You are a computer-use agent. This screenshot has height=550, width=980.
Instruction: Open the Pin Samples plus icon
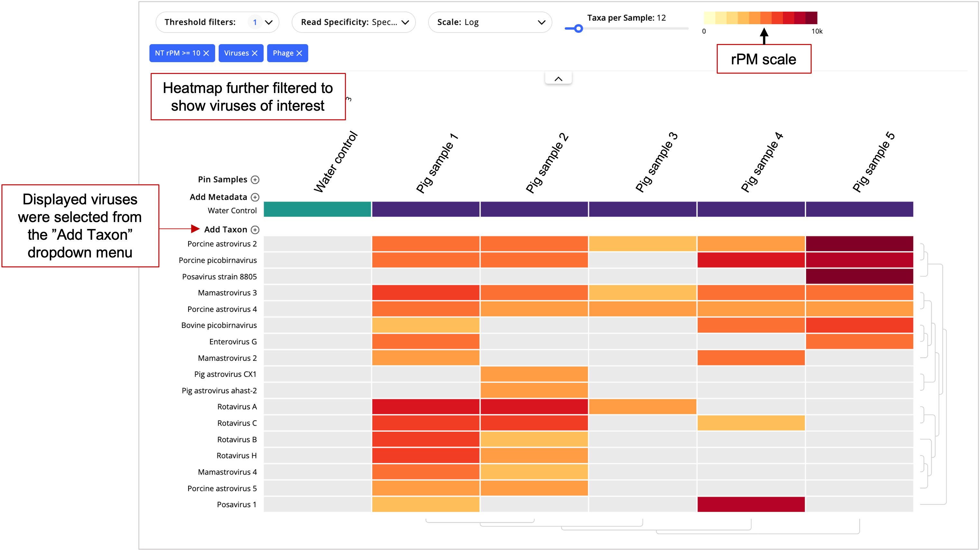pos(256,179)
